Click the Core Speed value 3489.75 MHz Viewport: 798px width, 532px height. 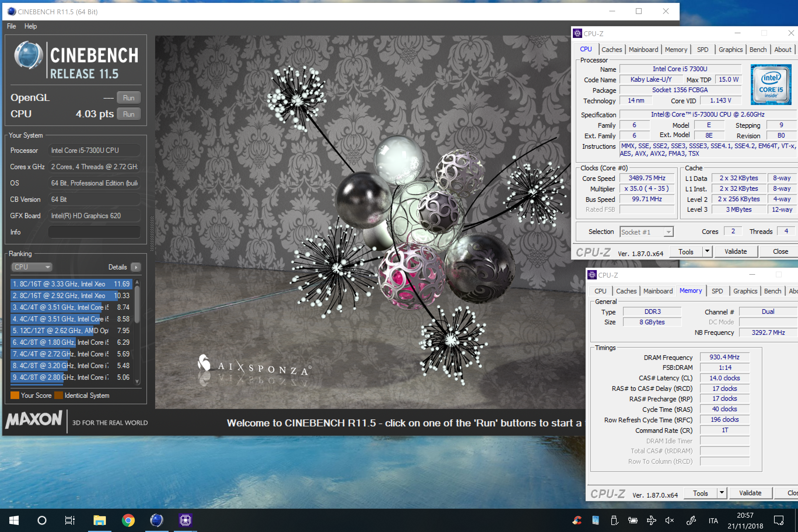pyautogui.click(x=647, y=178)
